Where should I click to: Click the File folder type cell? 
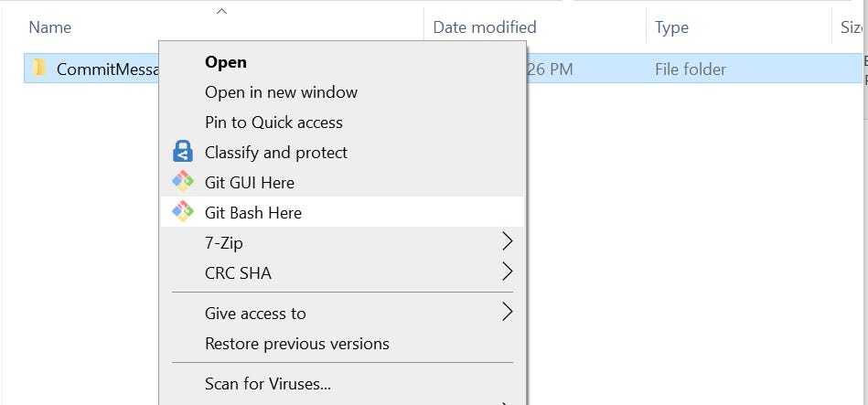click(691, 69)
